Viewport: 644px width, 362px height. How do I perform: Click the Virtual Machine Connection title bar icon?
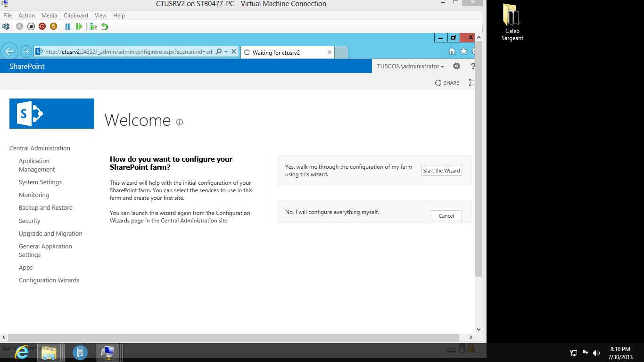point(5,4)
